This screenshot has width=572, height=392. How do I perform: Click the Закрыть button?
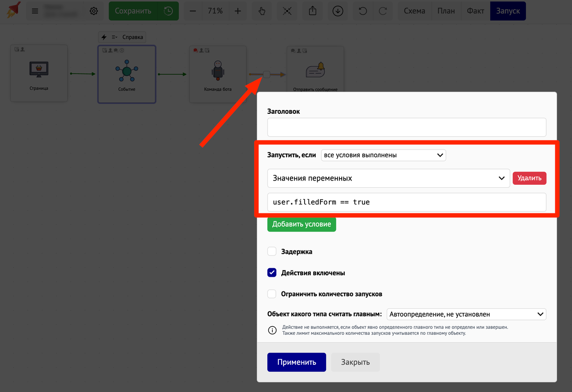point(356,362)
